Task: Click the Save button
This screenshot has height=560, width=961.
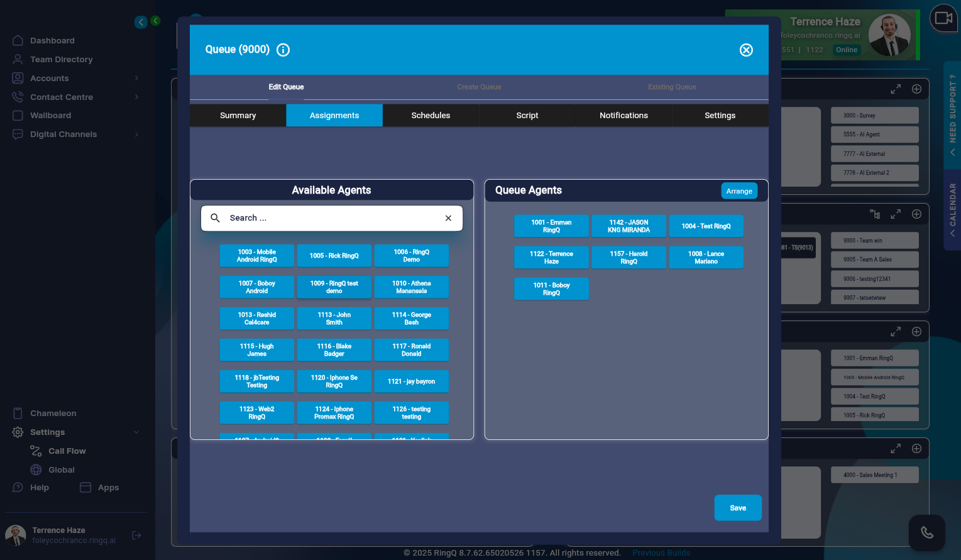Action: 738,508
